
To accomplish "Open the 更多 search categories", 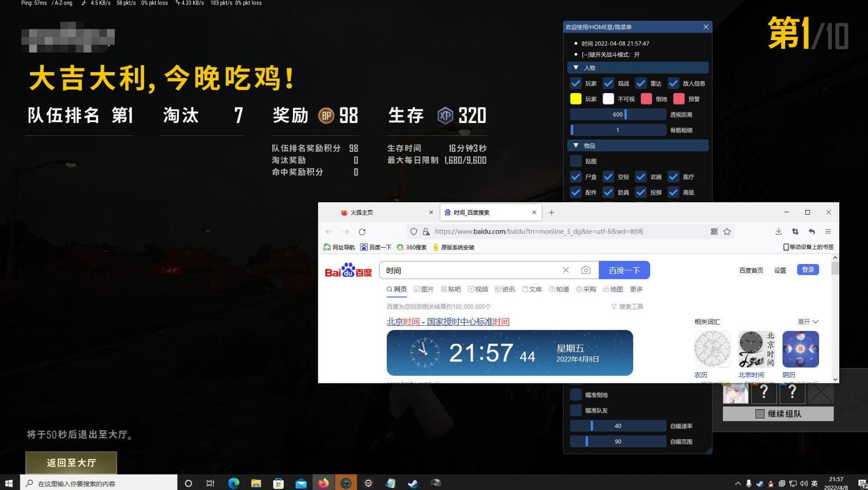I will pos(636,289).
